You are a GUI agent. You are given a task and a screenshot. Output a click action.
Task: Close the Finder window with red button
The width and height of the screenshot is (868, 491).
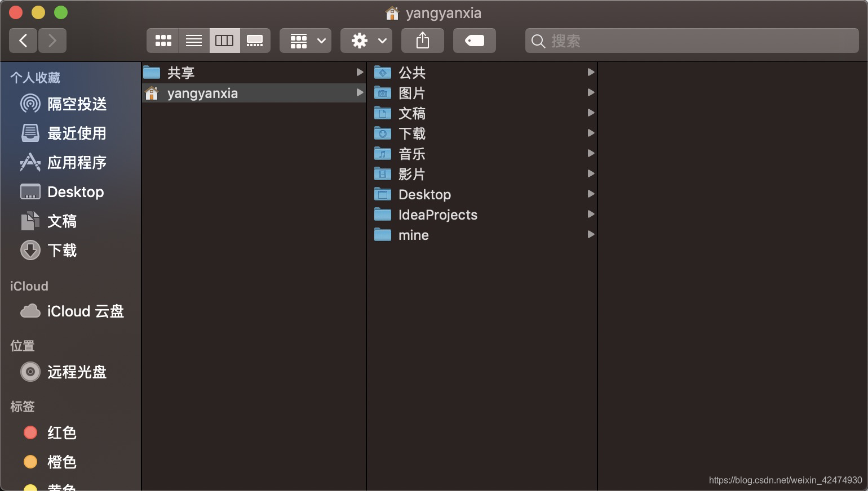point(16,12)
